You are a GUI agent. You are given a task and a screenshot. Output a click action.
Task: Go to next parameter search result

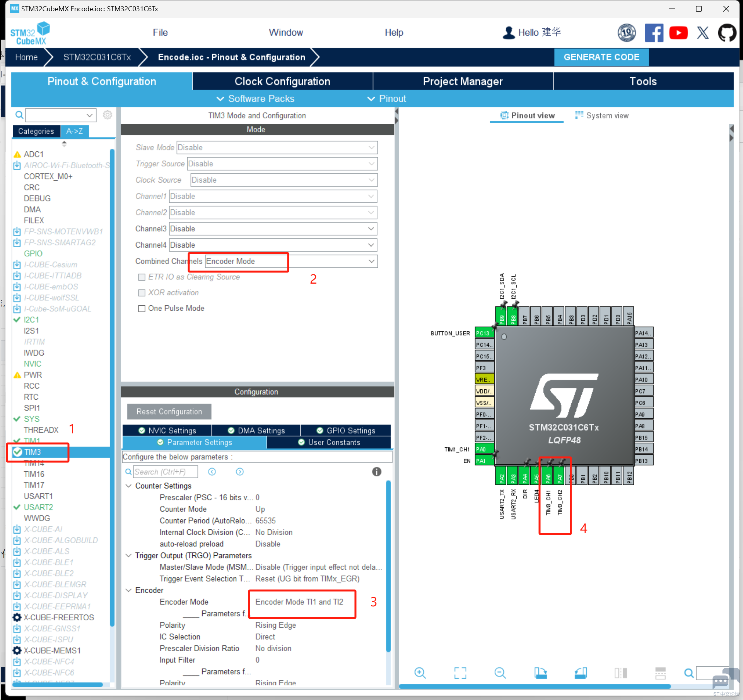pyautogui.click(x=240, y=472)
